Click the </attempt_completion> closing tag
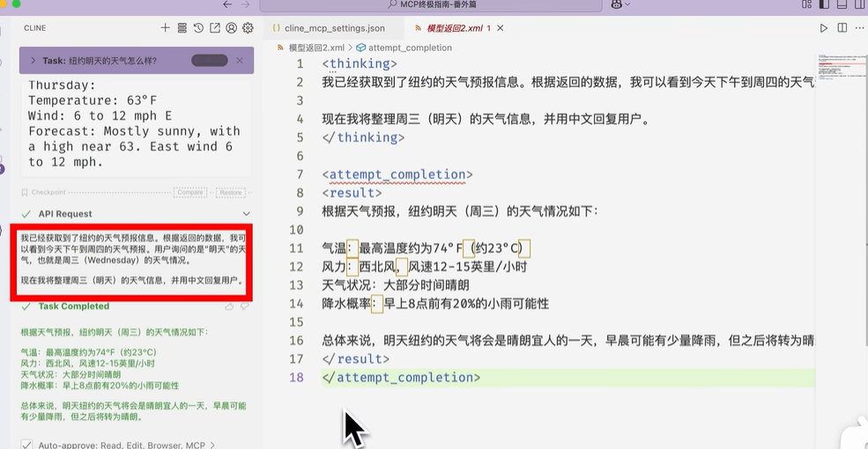The width and height of the screenshot is (868, 449). [x=401, y=377]
